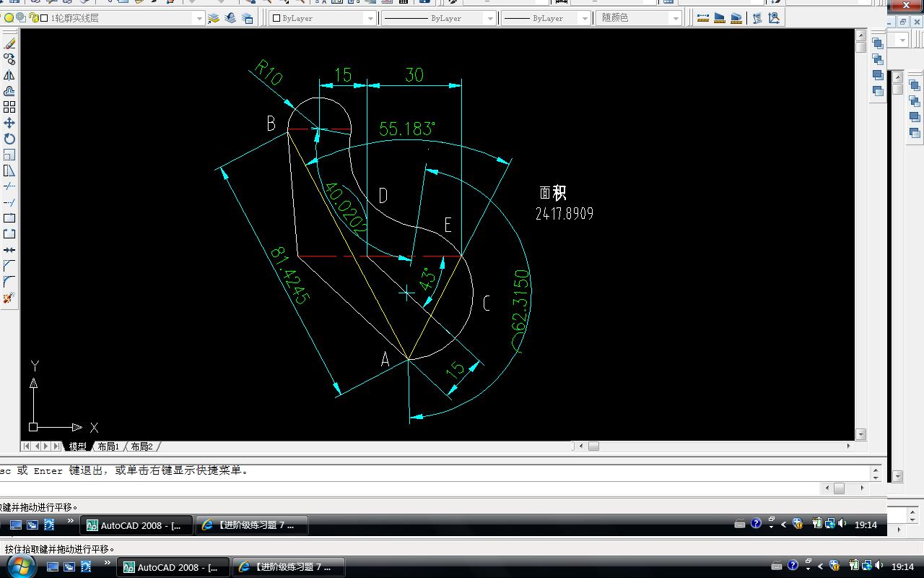Select the Break tool
The image size is (924, 578).
click(9, 234)
